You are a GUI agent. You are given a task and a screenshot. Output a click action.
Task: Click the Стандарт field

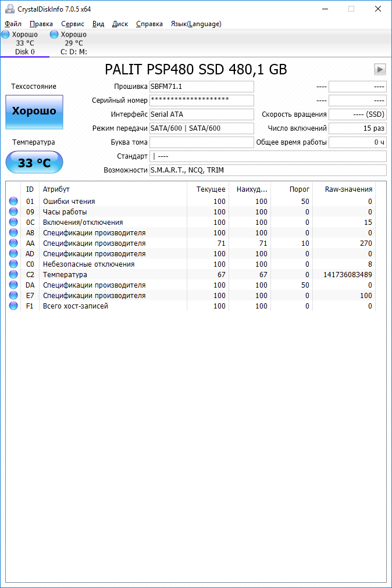[x=268, y=156]
